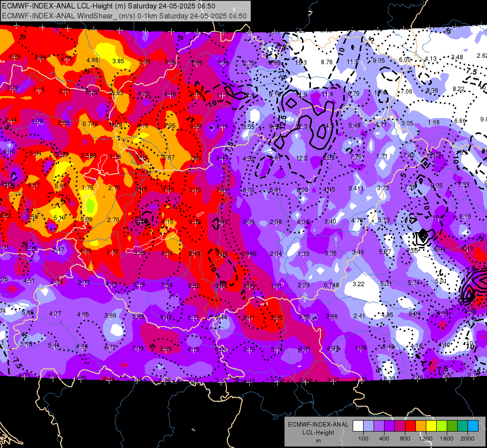The image size is (487, 448).
Task: Click the wind shear value '4.27'
Action: (55, 314)
